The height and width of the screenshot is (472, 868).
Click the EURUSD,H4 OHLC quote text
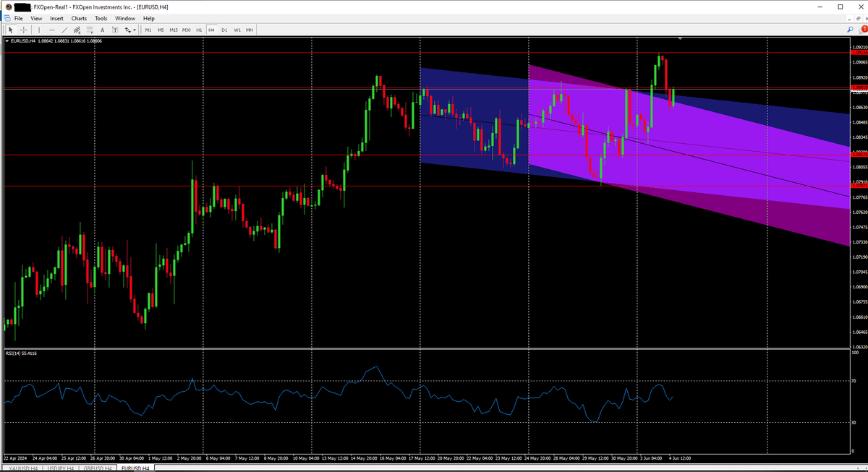coord(56,40)
